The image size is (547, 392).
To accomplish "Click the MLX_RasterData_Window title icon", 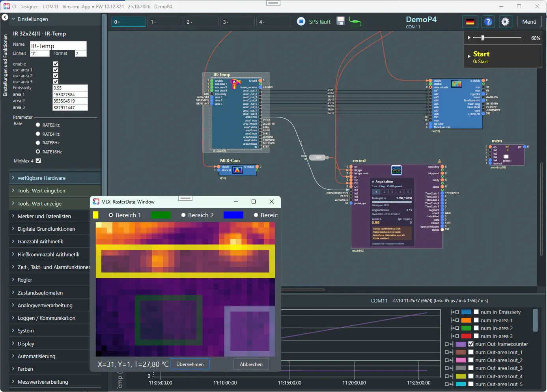I will pyautogui.click(x=96, y=202).
